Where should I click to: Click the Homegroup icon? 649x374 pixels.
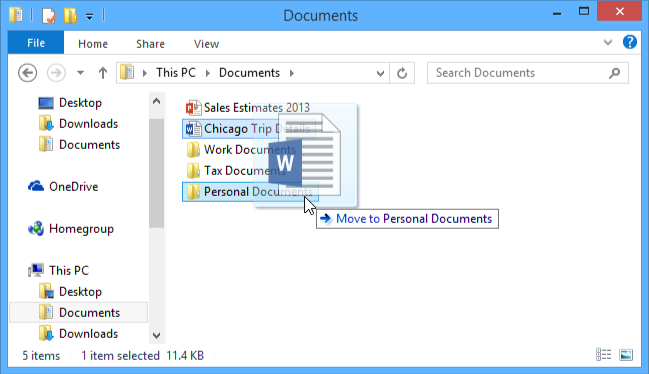pyautogui.click(x=36, y=228)
